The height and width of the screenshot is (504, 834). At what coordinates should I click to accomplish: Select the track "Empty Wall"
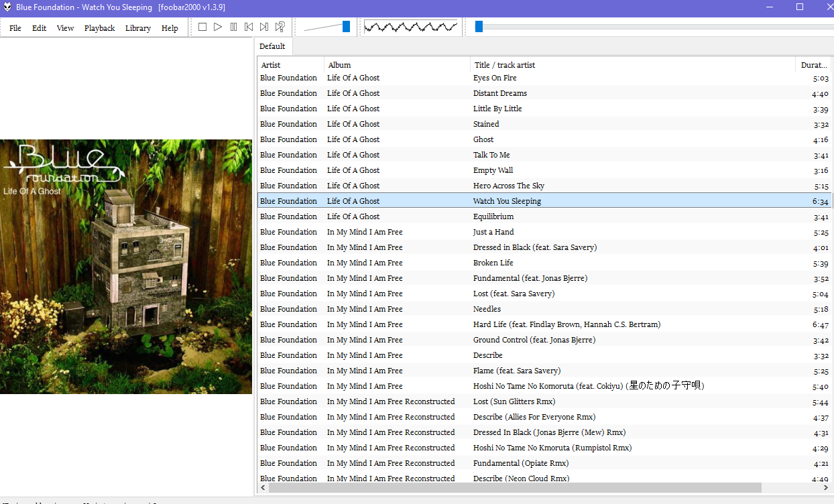coord(493,170)
